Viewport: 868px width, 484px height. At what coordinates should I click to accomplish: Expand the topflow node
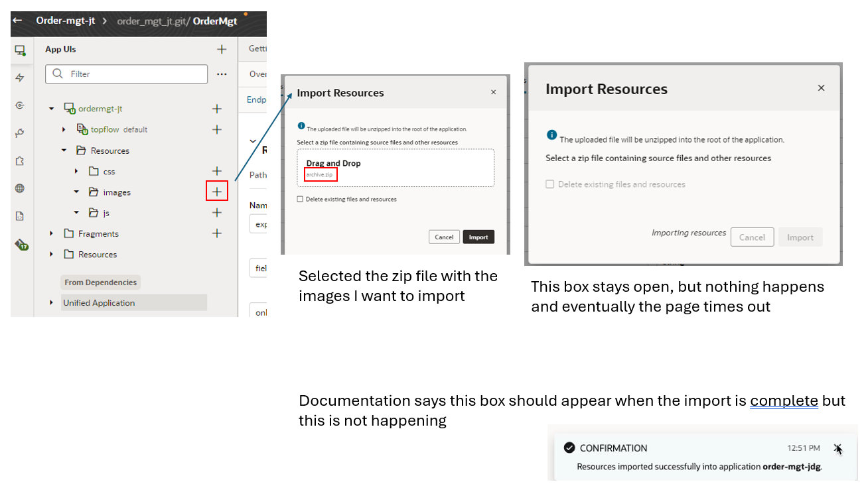[64, 130]
